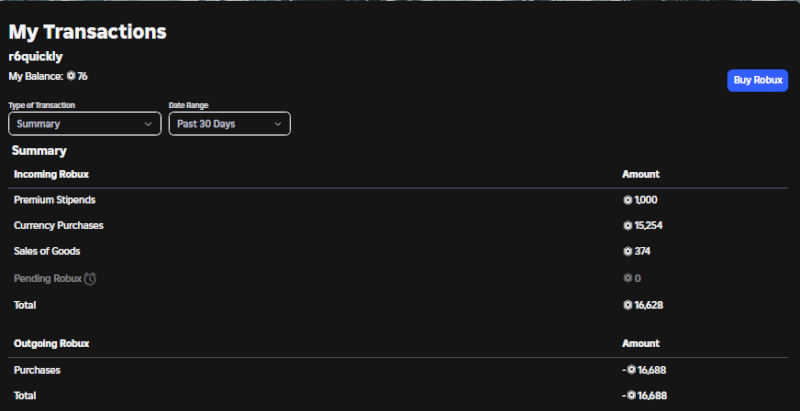Click the Incoming Robux column header
Screen dimensions: 800x411
[51, 174]
